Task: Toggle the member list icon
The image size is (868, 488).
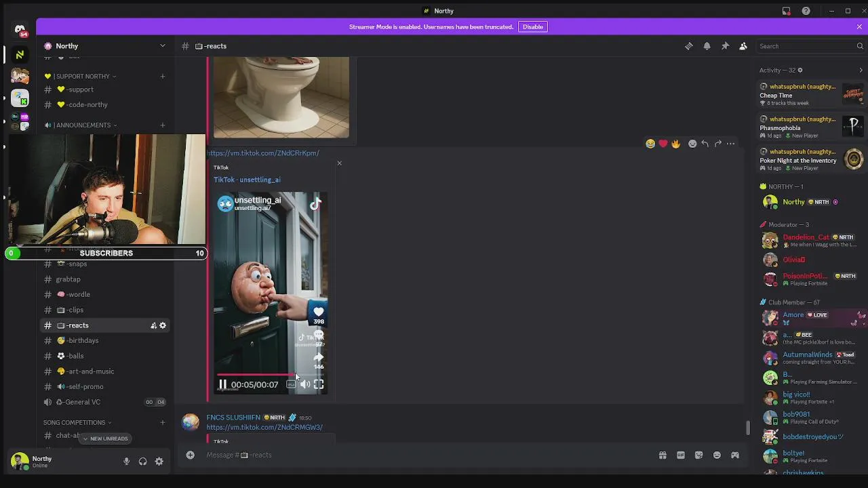Action: 743,46
